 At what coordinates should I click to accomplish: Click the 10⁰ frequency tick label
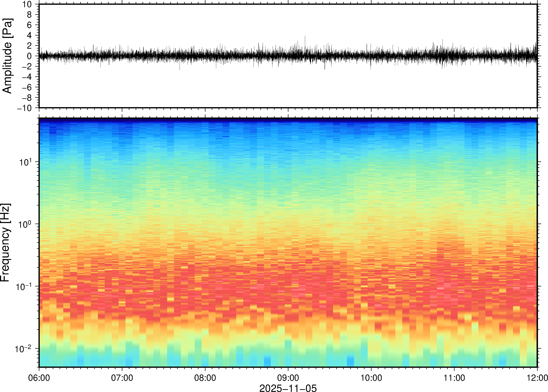click(25, 224)
